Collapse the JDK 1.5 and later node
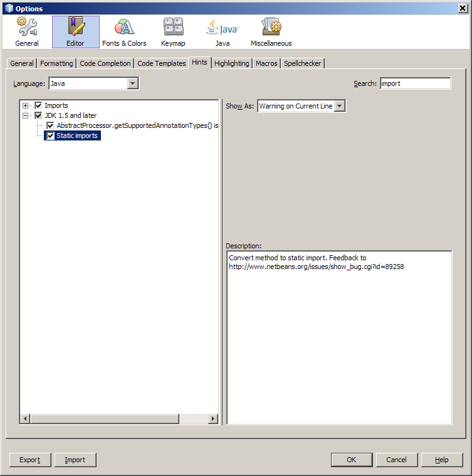Image resolution: width=472 pixels, height=476 pixels. pos(26,115)
